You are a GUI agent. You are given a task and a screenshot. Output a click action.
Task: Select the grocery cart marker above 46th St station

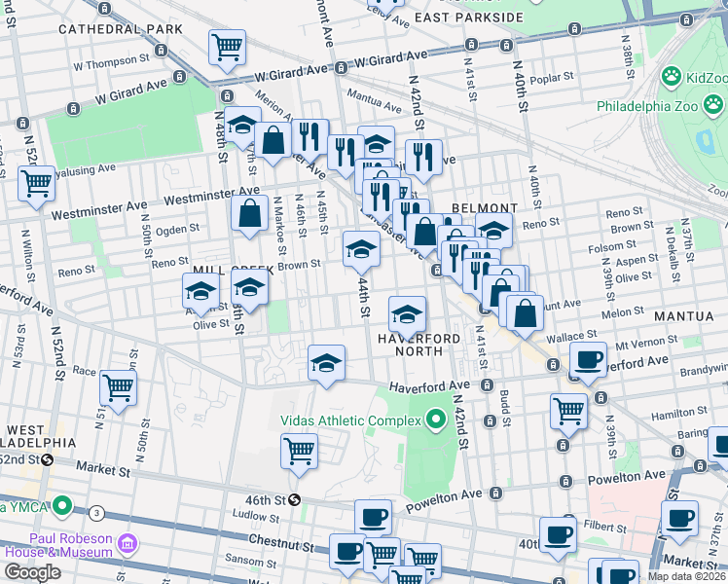click(299, 455)
